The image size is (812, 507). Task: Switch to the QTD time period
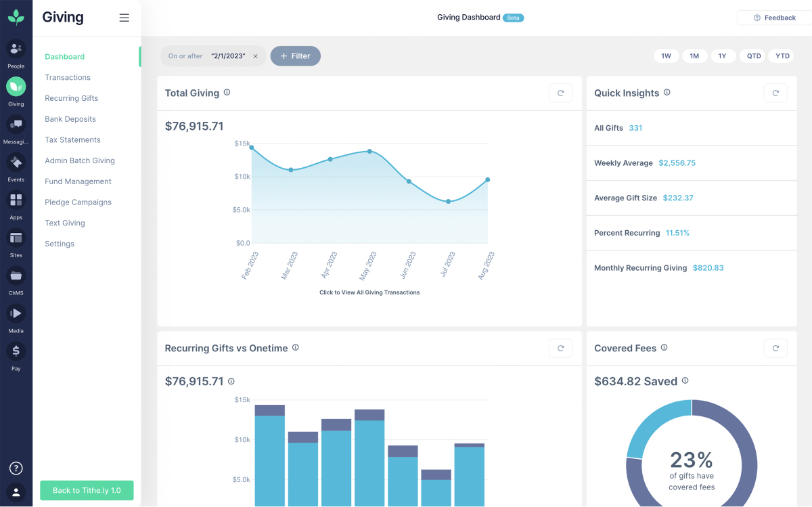(752, 56)
